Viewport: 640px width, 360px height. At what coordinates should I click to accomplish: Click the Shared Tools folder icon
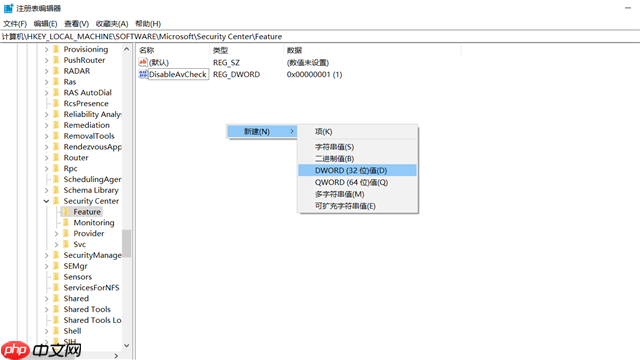[x=56, y=309]
